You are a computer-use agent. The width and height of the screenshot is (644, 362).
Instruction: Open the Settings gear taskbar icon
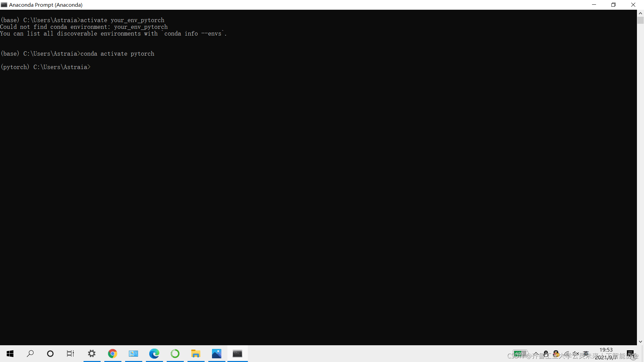point(92,353)
